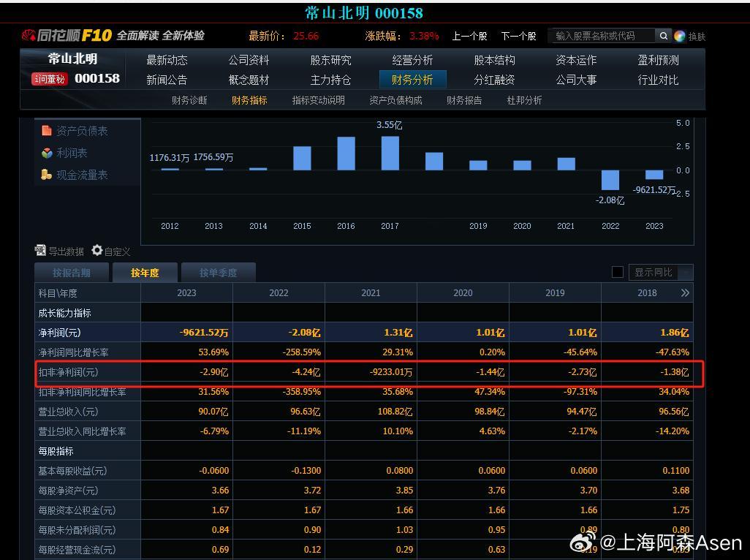Click the 导出数据 export icon
Screen dimensions: 750x560
(41, 250)
